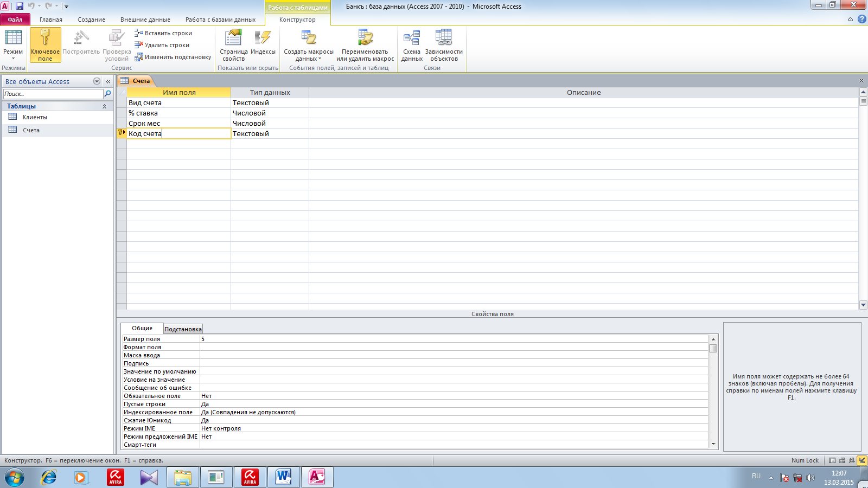Open the quick access toolbar customize dropdown
The image size is (868, 488).
[66, 7]
